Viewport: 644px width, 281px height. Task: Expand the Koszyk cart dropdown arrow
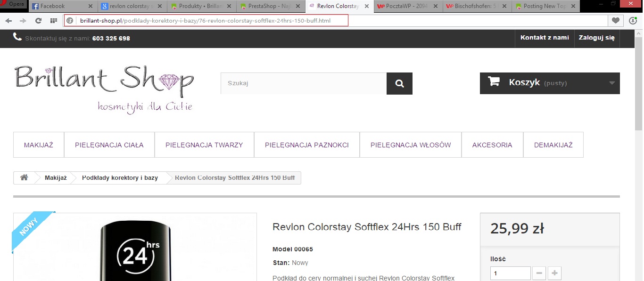coord(612,83)
